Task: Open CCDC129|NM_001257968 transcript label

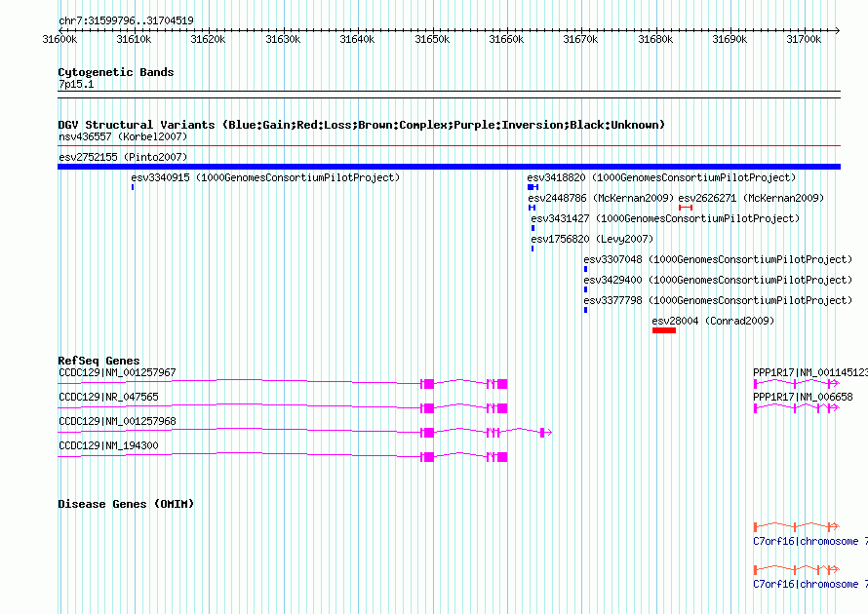Action: coord(117,421)
